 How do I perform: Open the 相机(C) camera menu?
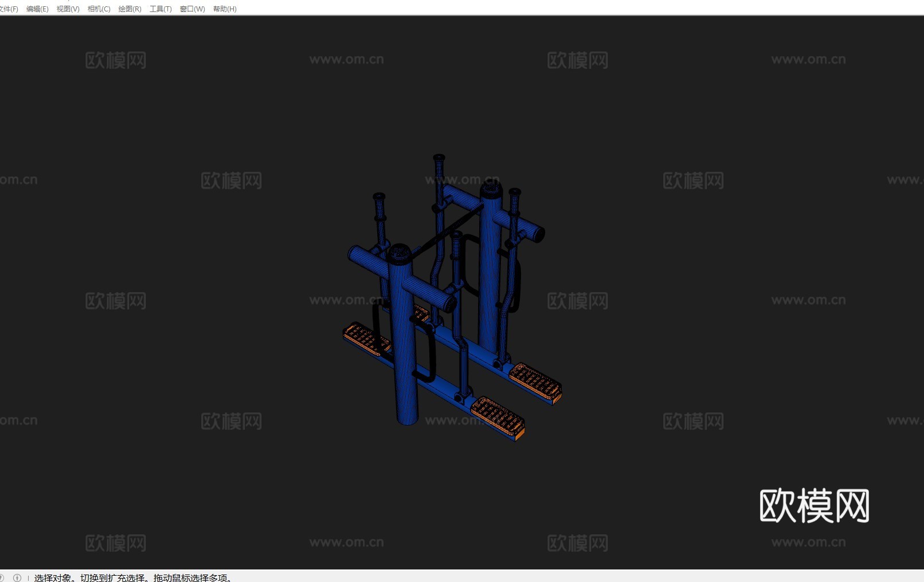click(99, 9)
